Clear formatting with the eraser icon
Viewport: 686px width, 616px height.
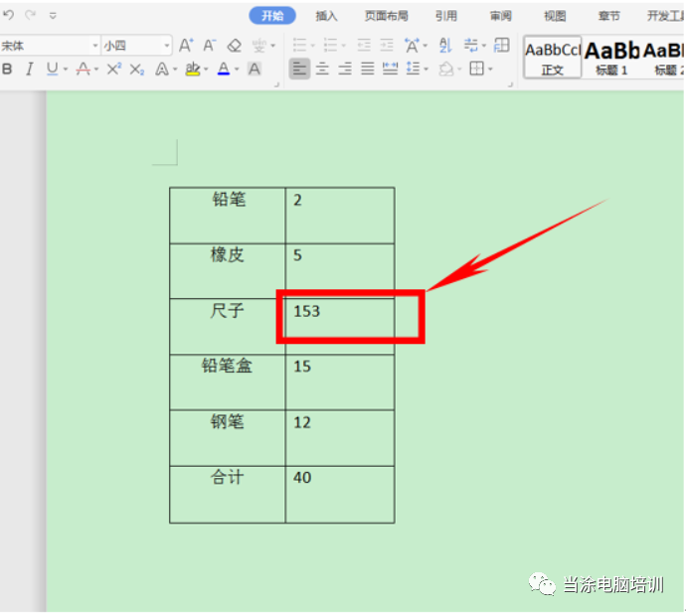[x=234, y=45]
